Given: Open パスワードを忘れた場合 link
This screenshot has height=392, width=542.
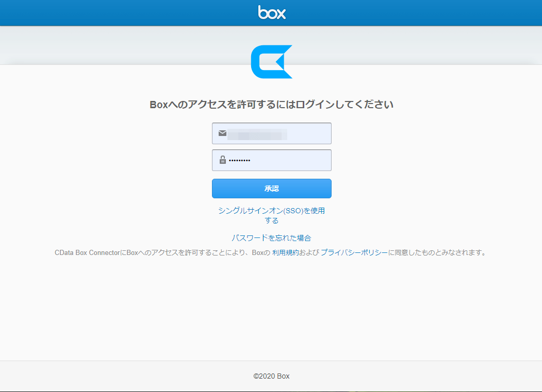Looking at the screenshot, I should (x=271, y=238).
